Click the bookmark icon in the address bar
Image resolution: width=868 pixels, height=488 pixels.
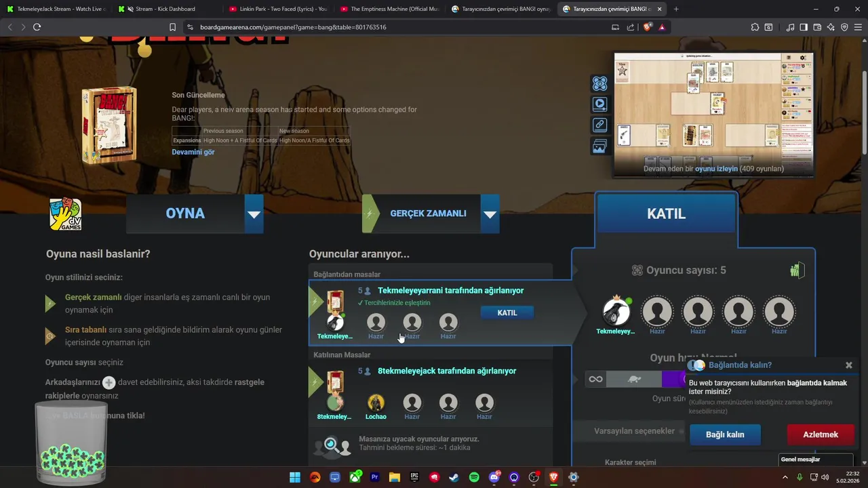[x=172, y=27]
